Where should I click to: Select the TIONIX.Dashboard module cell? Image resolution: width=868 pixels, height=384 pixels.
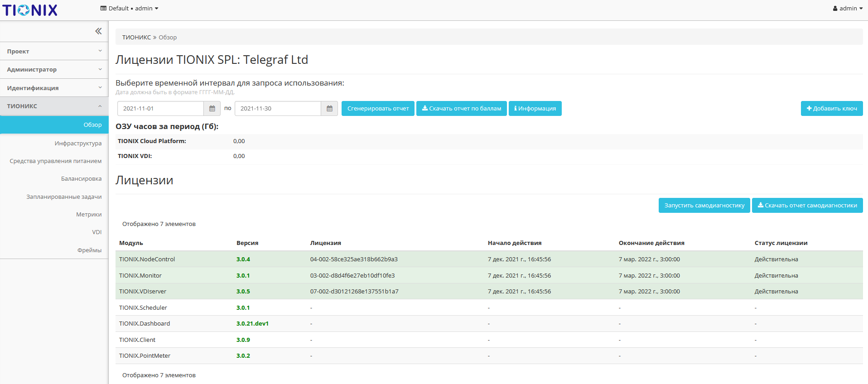145,323
